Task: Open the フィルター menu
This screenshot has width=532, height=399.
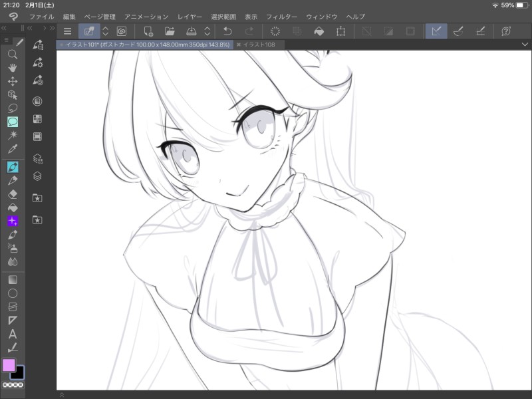Action: (281, 17)
